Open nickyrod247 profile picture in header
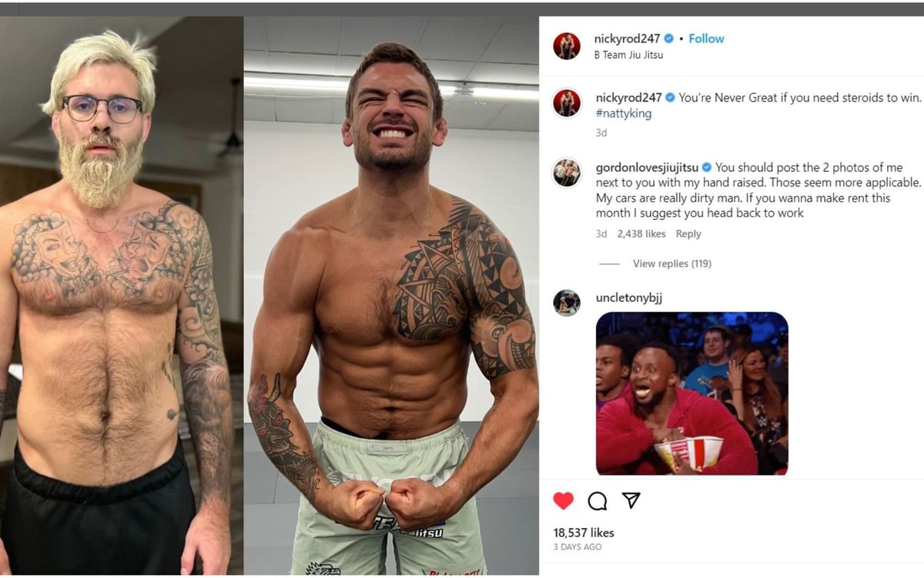This screenshot has width=924, height=578. tap(567, 46)
